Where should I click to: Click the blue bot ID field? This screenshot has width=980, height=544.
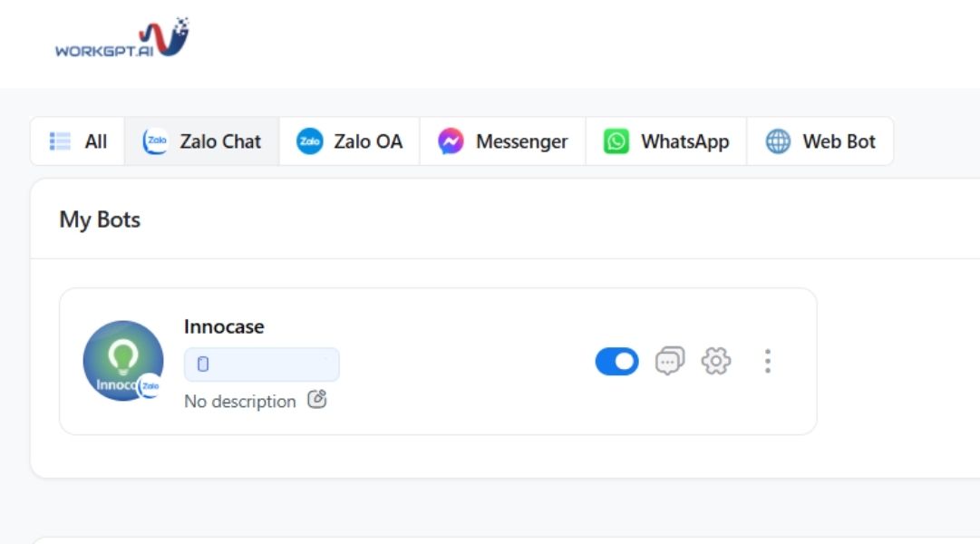[262, 364]
